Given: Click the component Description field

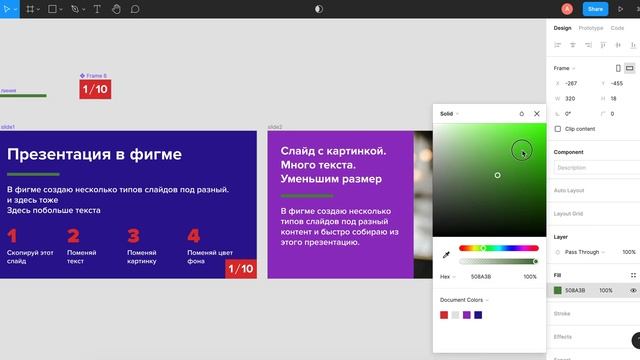Looking at the screenshot, I should tap(596, 168).
